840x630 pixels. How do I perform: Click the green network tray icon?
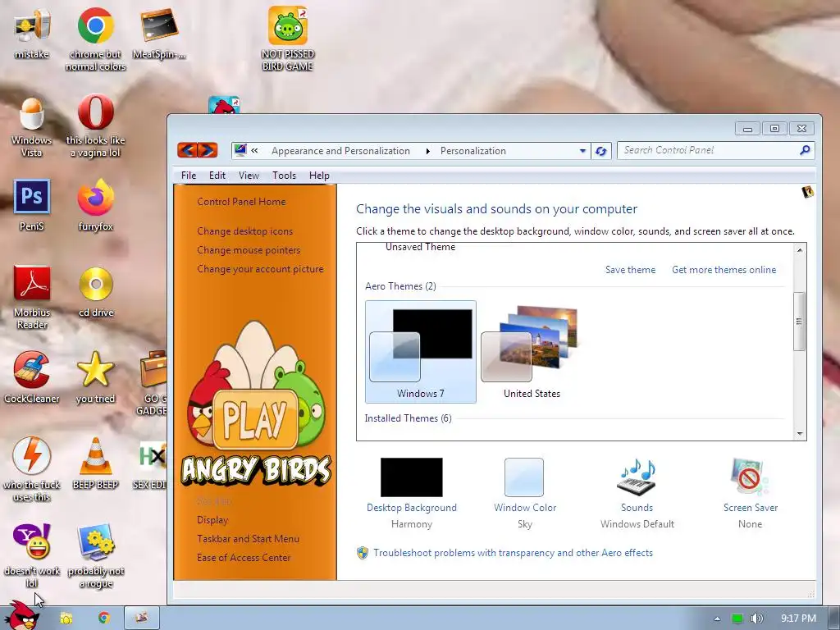737,619
